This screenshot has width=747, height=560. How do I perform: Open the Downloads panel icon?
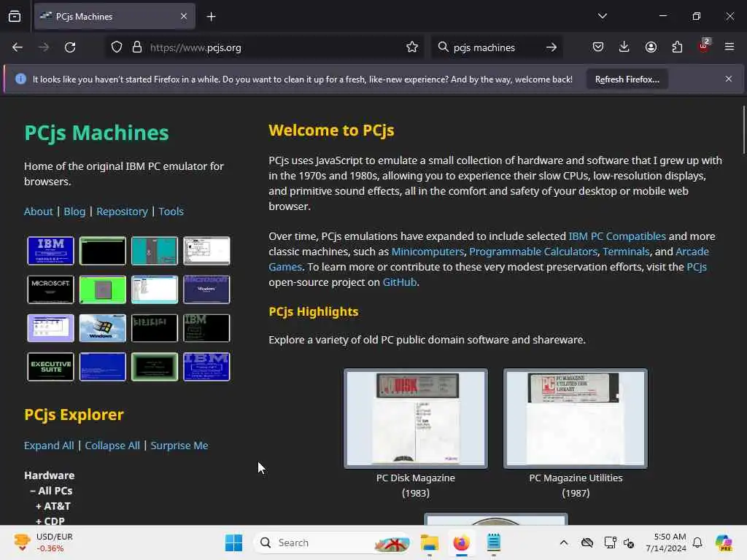click(624, 47)
